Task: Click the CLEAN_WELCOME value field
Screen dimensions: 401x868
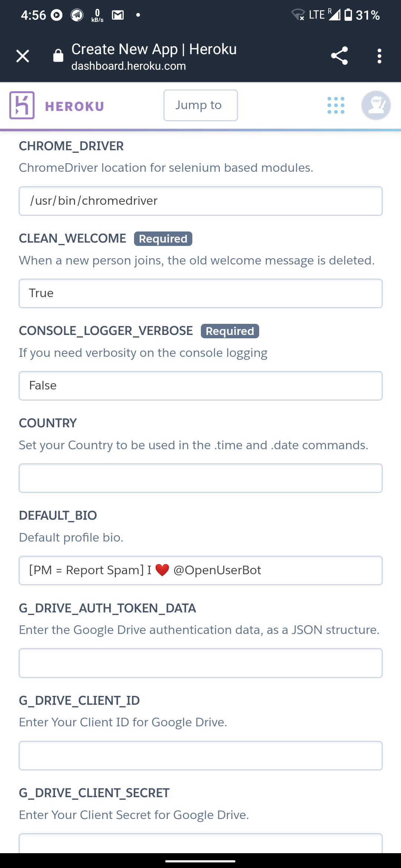Action: 200,293
